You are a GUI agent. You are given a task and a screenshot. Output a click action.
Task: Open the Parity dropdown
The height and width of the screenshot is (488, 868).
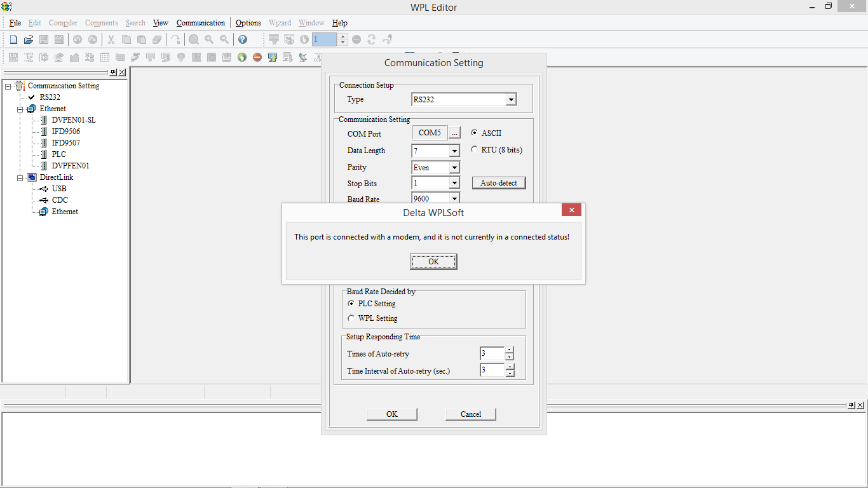click(x=454, y=168)
